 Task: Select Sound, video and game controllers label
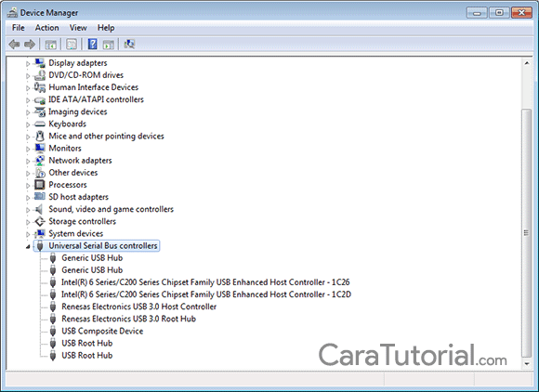pyautogui.click(x=111, y=209)
